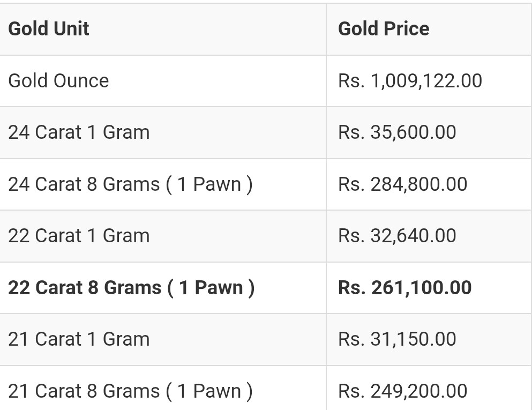Click the Rs. 284,800.00 price value
The width and height of the screenshot is (532, 410).
tap(403, 184)
